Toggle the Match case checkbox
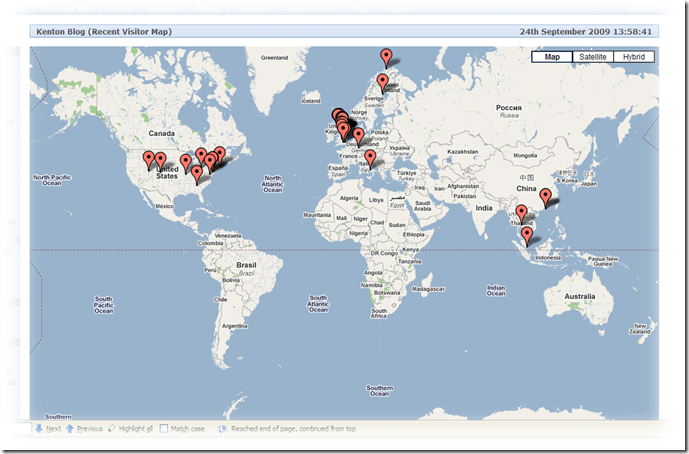Screen dimensions: 689x454 (163, 429)
